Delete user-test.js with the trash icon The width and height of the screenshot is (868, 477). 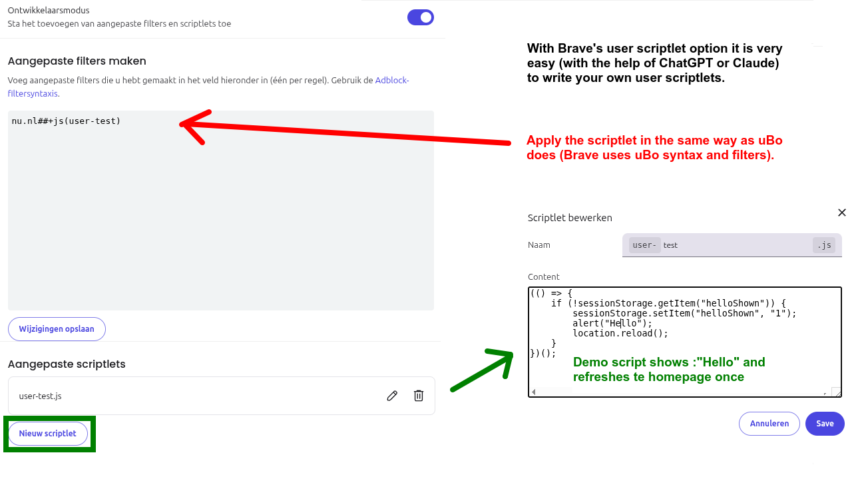click(419, 396)
